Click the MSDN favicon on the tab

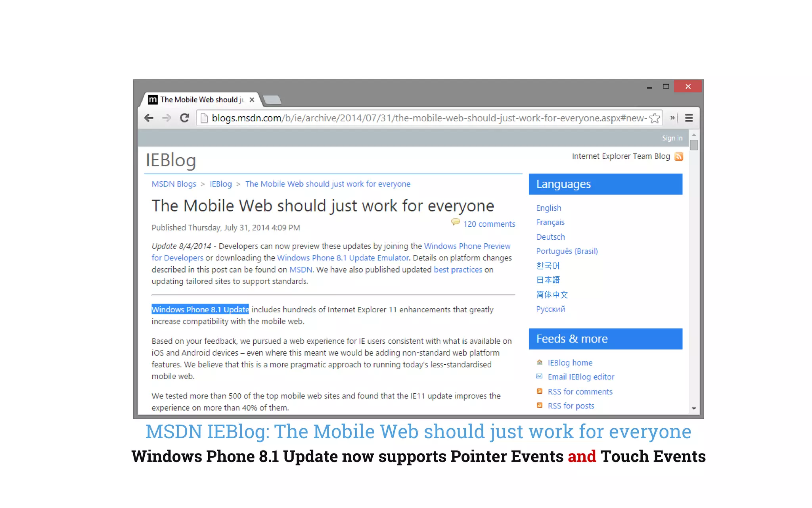click(153, 100)
